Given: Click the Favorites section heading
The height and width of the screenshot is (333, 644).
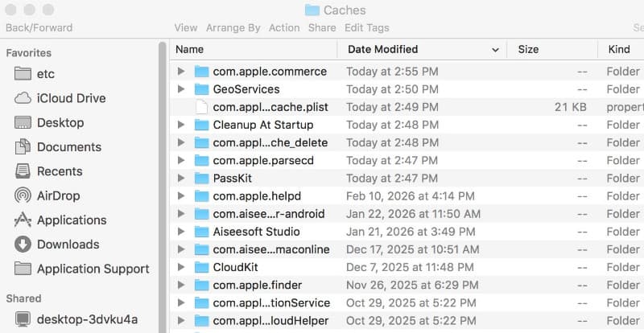Looking at the screenshot, I should (29, 53).
